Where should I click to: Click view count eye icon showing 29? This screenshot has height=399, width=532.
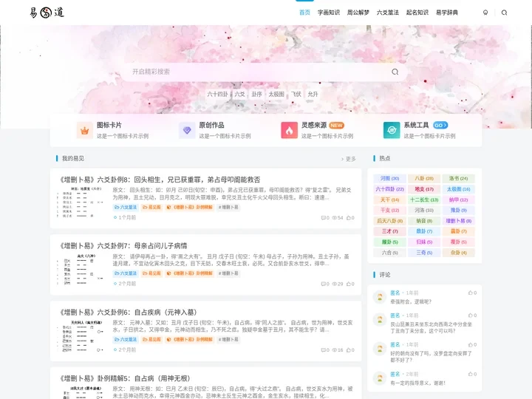click(334, 284)
